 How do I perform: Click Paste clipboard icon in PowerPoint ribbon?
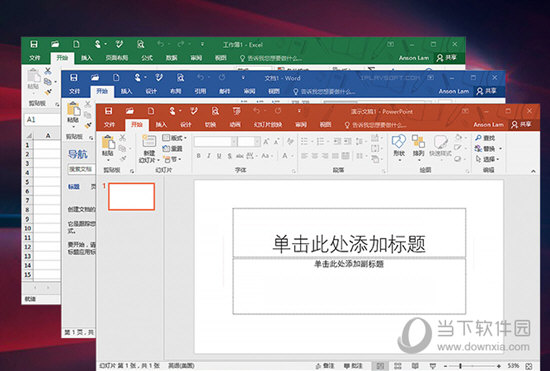tap(108, 142)
